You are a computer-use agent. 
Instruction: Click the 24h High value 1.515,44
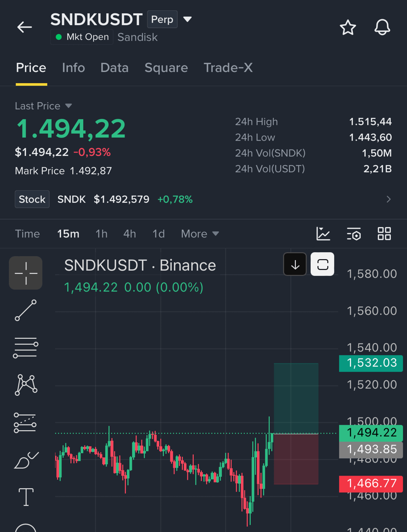coord(370,121)
